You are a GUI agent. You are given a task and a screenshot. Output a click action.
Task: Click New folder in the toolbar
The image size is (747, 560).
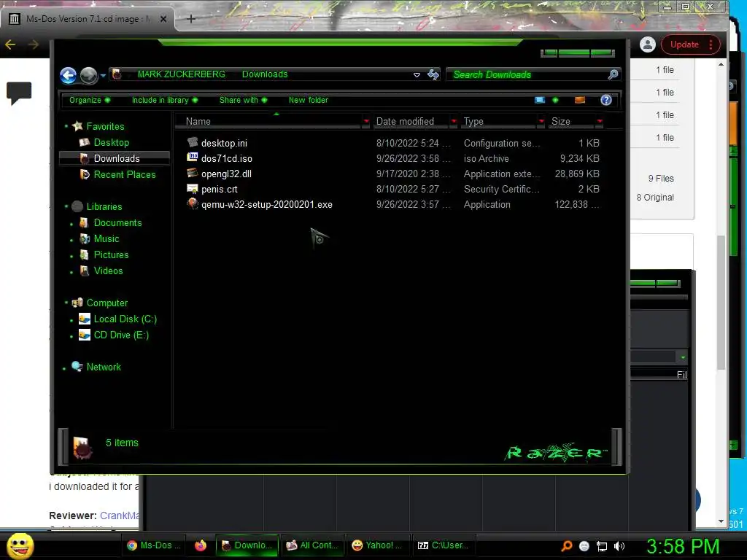tap(309, 100)
